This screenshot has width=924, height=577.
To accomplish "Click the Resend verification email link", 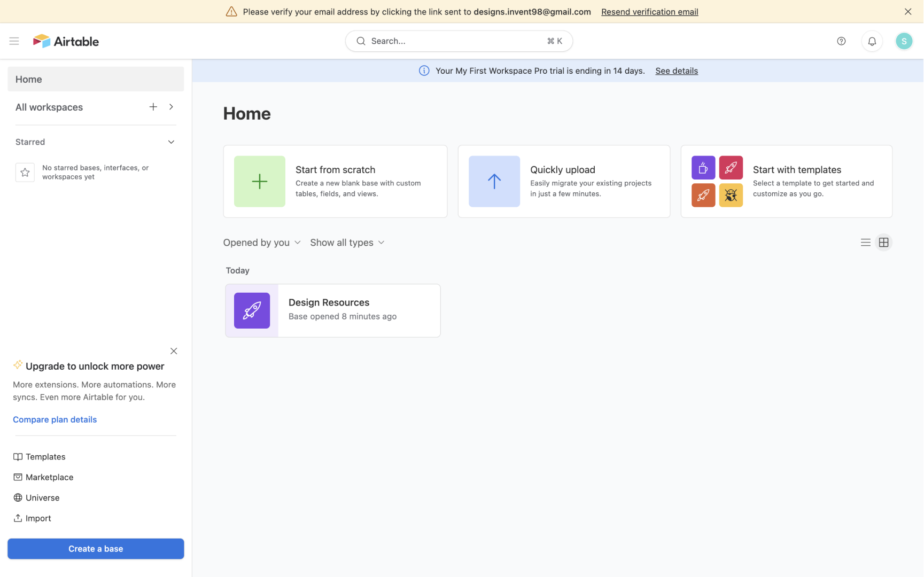I will pyautogui.click(x=649, y=11).
